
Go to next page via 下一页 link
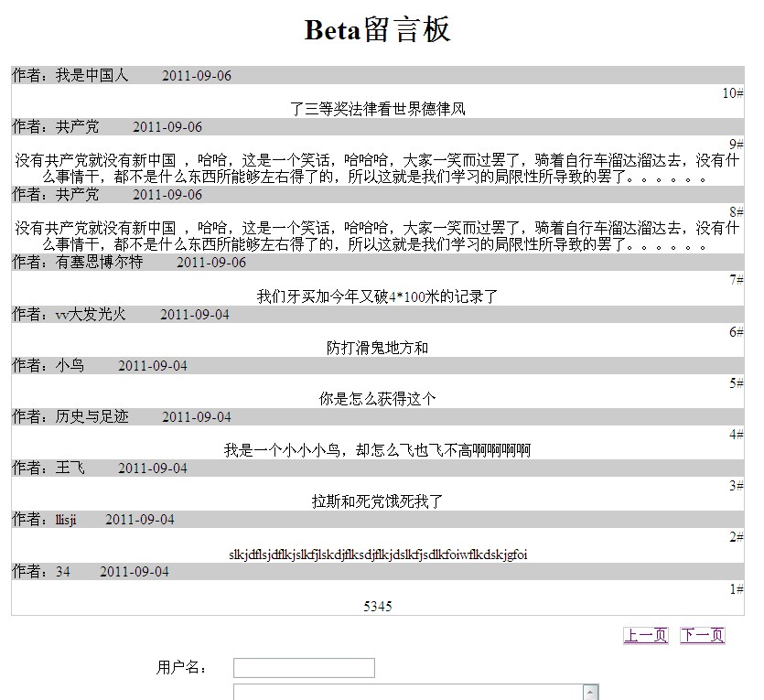(x=702, y=635)
